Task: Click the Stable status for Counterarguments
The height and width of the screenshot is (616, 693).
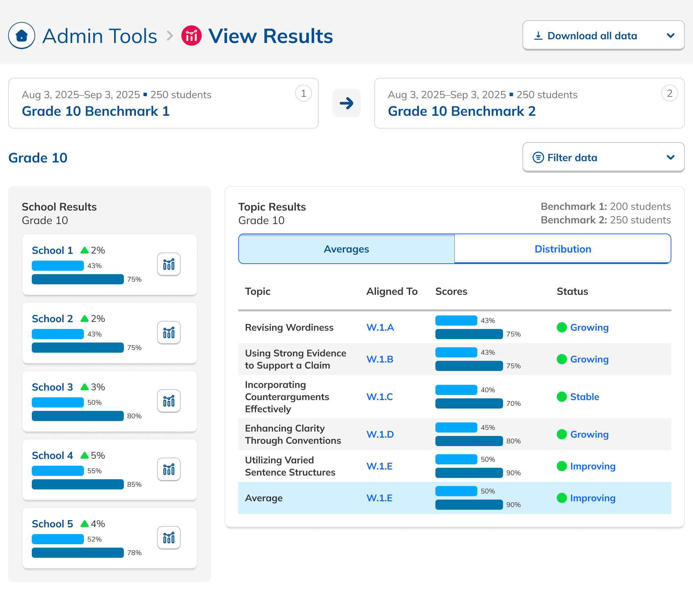Action: pyautogui.click(x=584, y=397)
